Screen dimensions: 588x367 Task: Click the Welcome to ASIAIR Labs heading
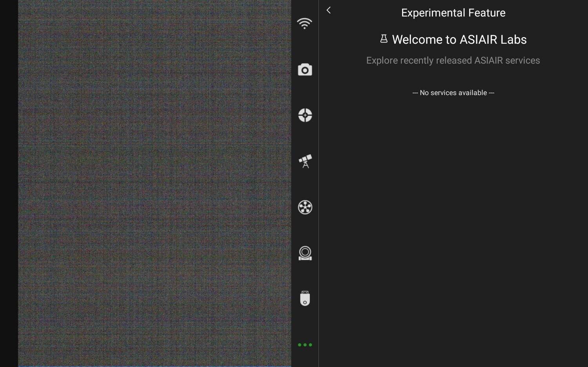tap(459, 39)
